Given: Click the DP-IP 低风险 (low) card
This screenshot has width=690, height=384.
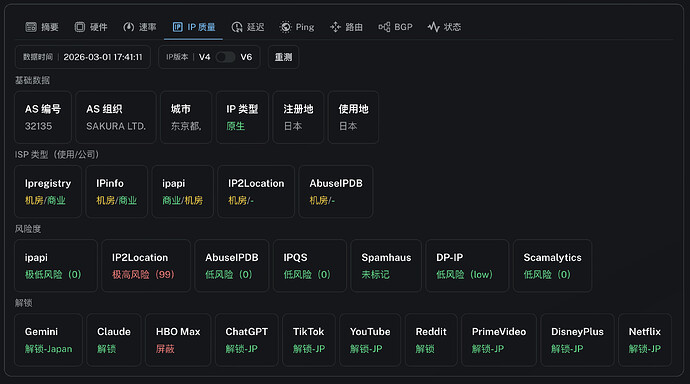Looking at the screenshot, I should tap(467, 266).
